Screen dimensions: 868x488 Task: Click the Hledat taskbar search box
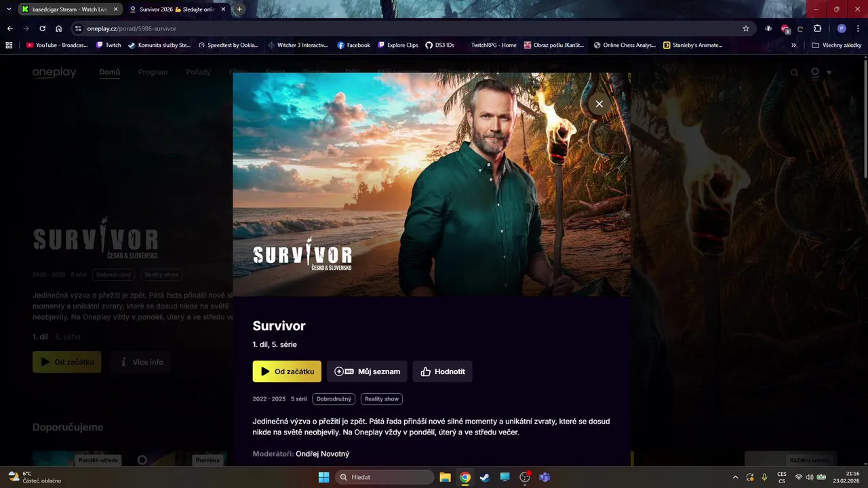(385, 477)
